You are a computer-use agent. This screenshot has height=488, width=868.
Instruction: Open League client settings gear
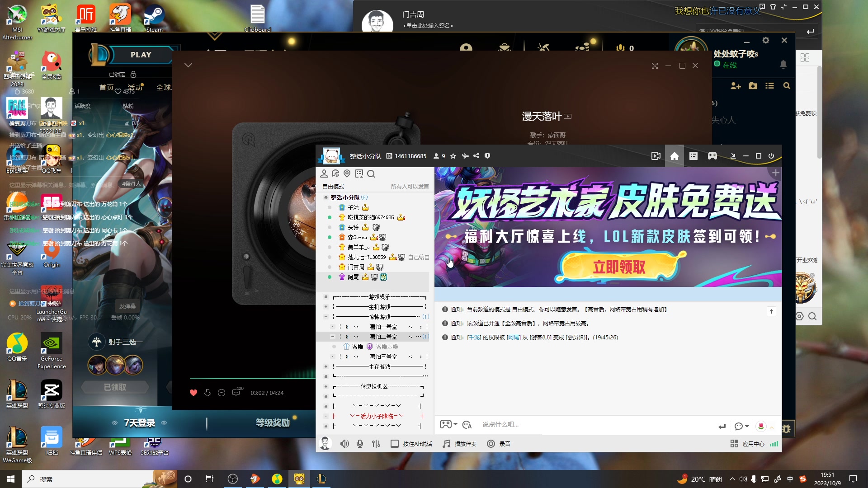(x=765, y=40)
